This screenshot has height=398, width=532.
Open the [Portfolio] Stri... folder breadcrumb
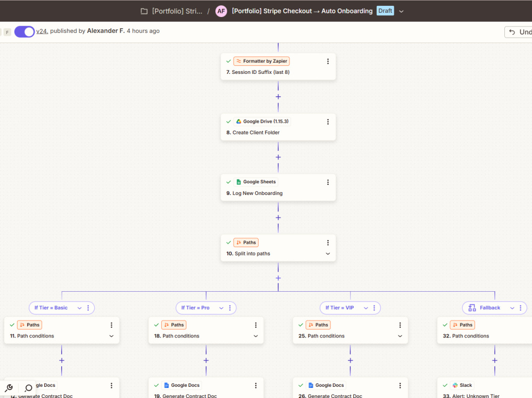coord(172,11)
